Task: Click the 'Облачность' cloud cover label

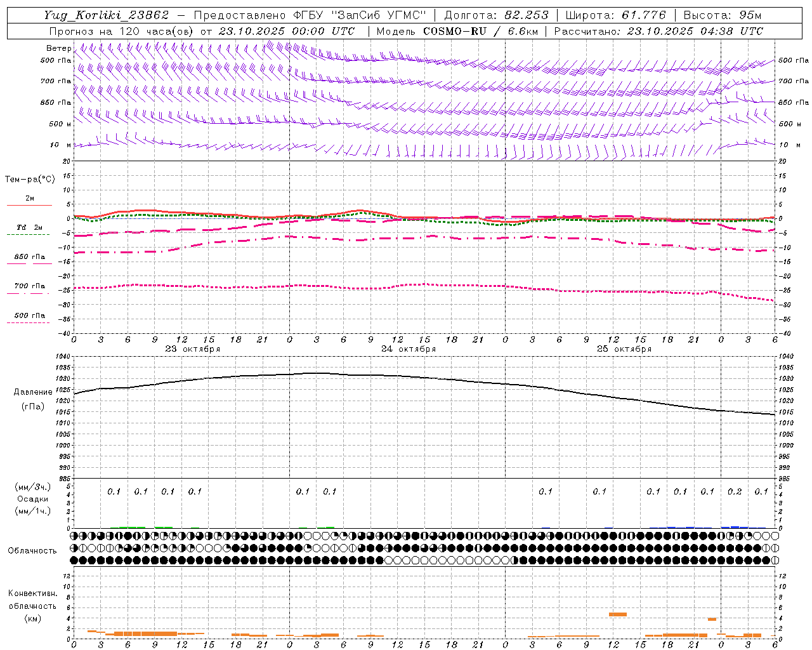Action: [32, 550]
